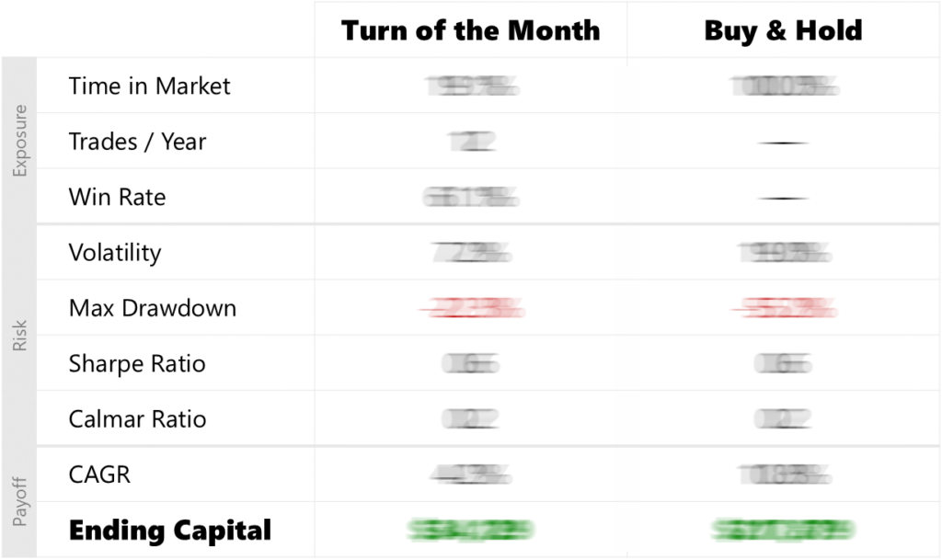Image resolution: width=942 pixels, height=560 pixels.
Task: Select the vertical Exposure group label
Action: click(x=20, y=141)
